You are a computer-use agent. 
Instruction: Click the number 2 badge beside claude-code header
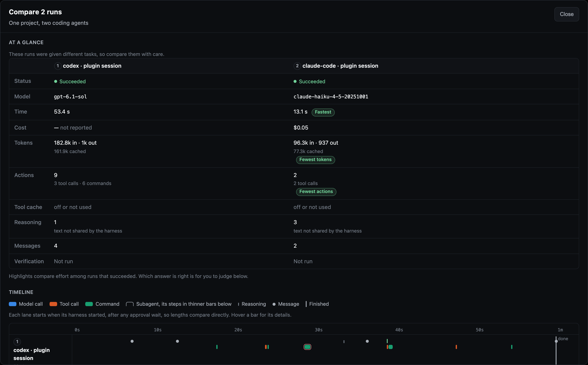point(297,66)
